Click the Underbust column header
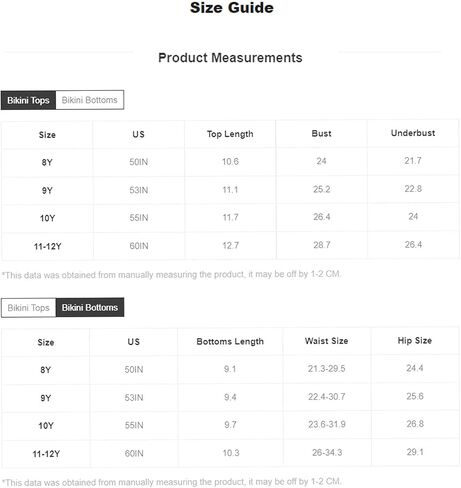 (413, 133)
